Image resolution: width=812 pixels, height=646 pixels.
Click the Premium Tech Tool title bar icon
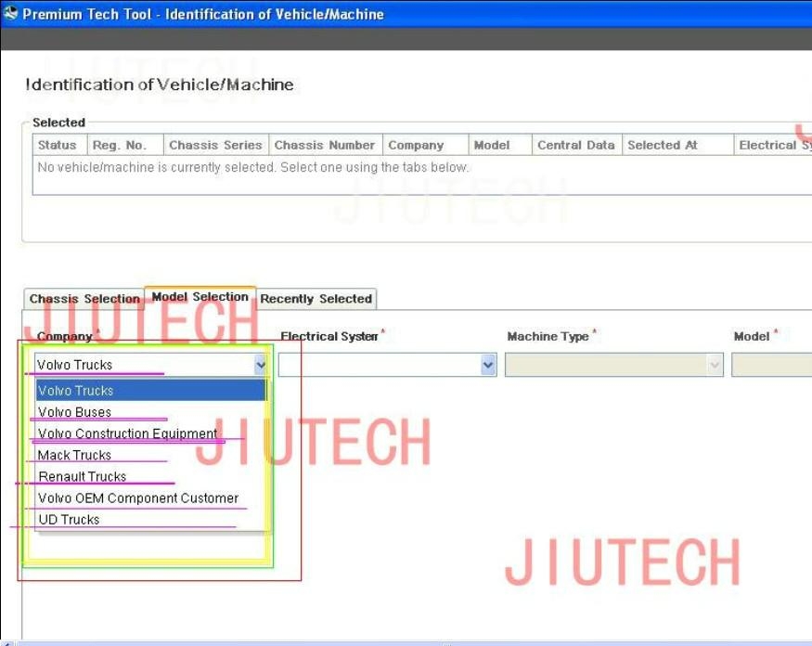(11, 14)
